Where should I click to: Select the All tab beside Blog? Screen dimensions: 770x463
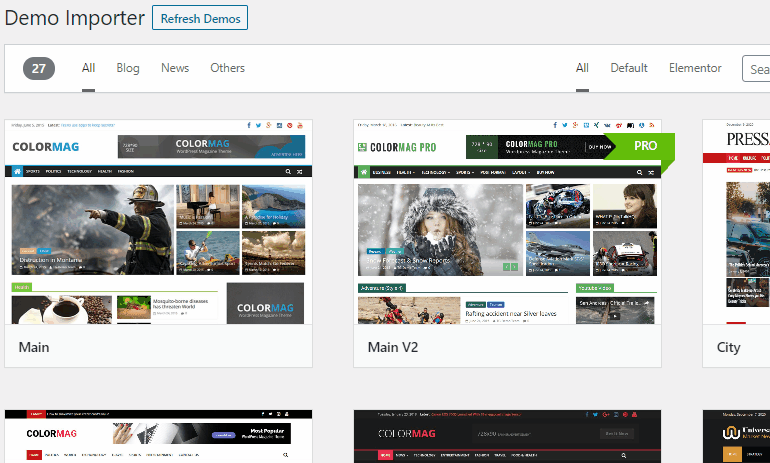(88, 68)
